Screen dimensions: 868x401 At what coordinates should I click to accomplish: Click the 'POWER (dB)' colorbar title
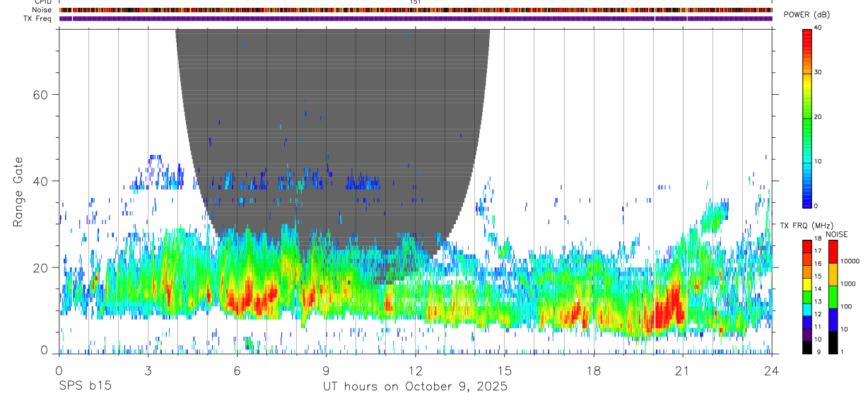807,15
